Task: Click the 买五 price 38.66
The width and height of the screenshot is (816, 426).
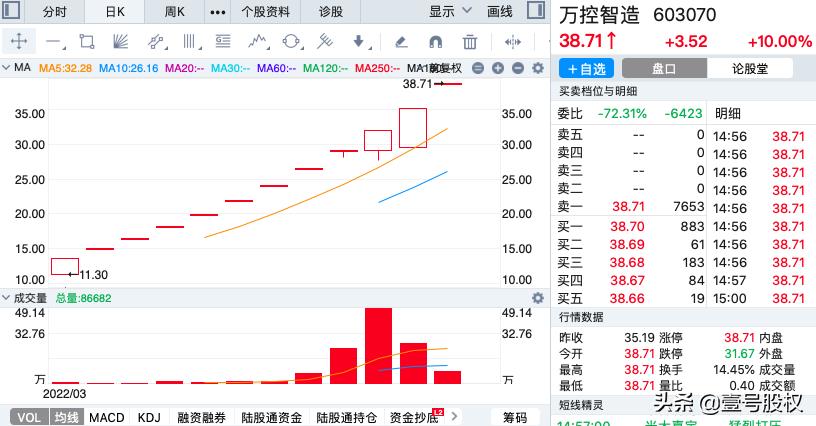Action: coord(627,299)
